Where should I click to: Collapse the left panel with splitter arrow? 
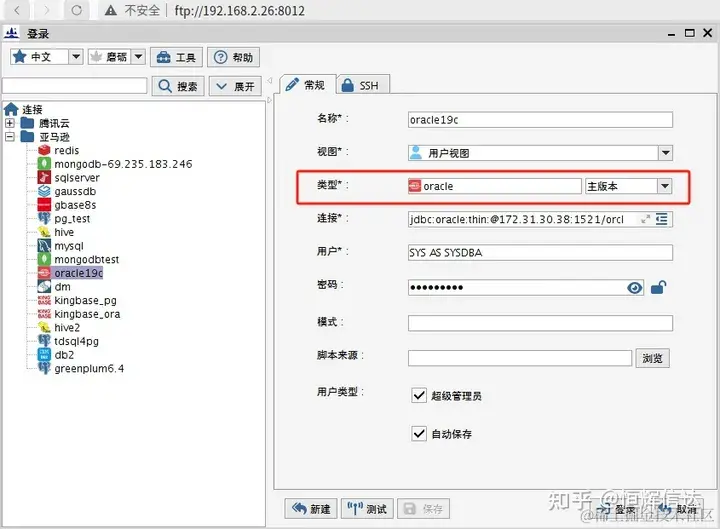(270, 80)
